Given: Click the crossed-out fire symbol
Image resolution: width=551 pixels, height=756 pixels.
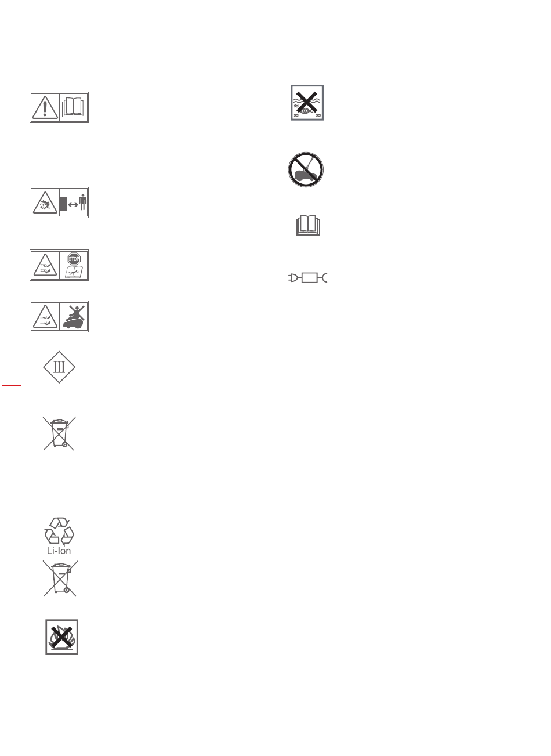Looking at the screenshot, I should click(62, 637).
